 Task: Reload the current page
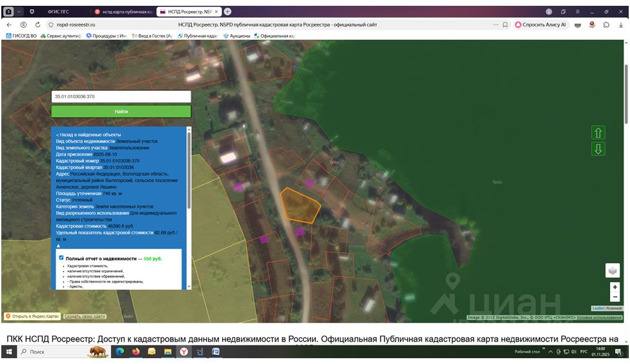(x=37, y=25)
